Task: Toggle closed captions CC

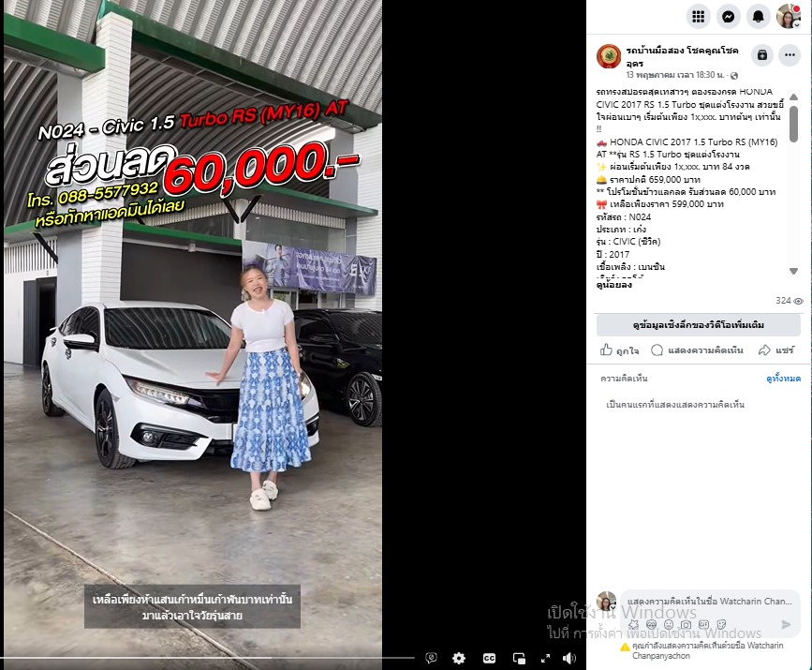Action: click(x=489, y=658)
